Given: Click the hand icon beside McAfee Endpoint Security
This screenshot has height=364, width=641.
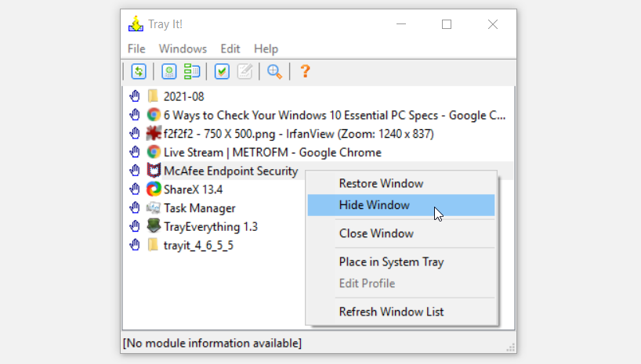Looking at the screenshot, I should click(135, 171).
